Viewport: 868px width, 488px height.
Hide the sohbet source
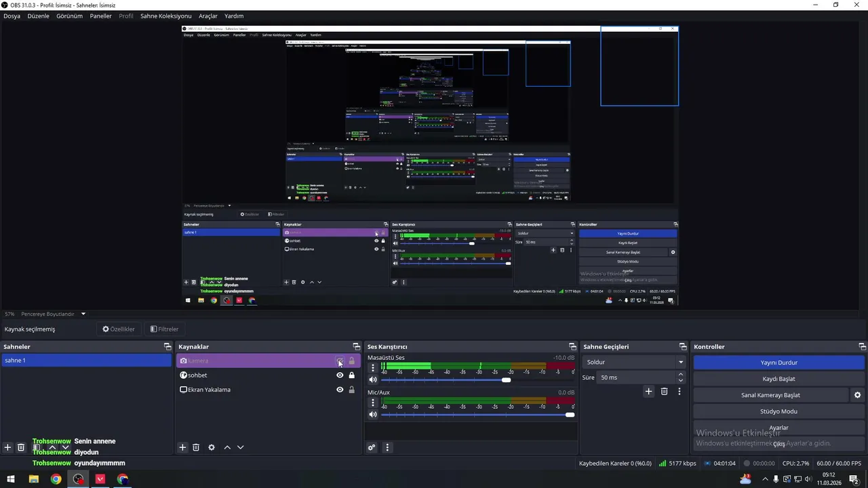tap(340, 375)
